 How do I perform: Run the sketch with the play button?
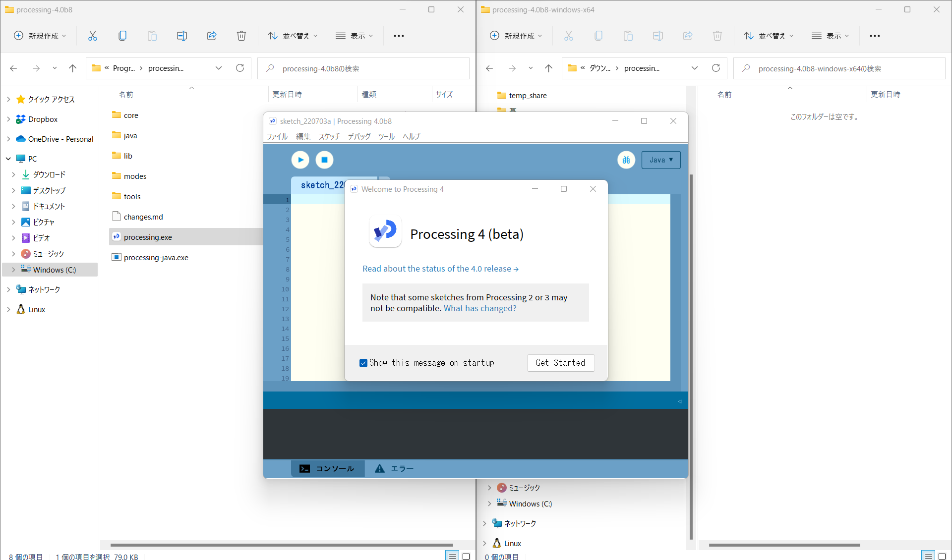[x=300, y=160]
